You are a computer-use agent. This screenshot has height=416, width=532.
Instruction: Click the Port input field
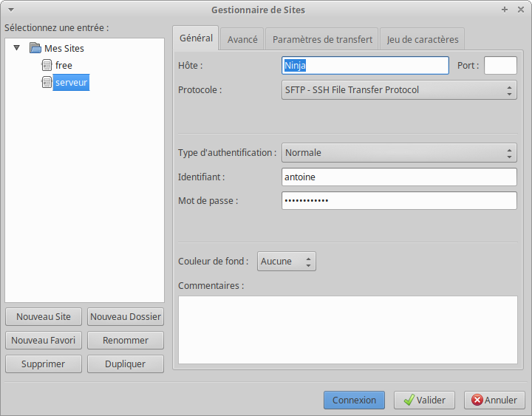(x=500, y=66)
